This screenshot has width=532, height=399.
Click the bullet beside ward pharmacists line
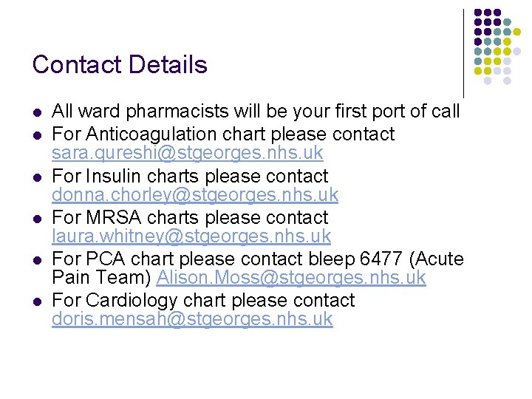(37, 112)
